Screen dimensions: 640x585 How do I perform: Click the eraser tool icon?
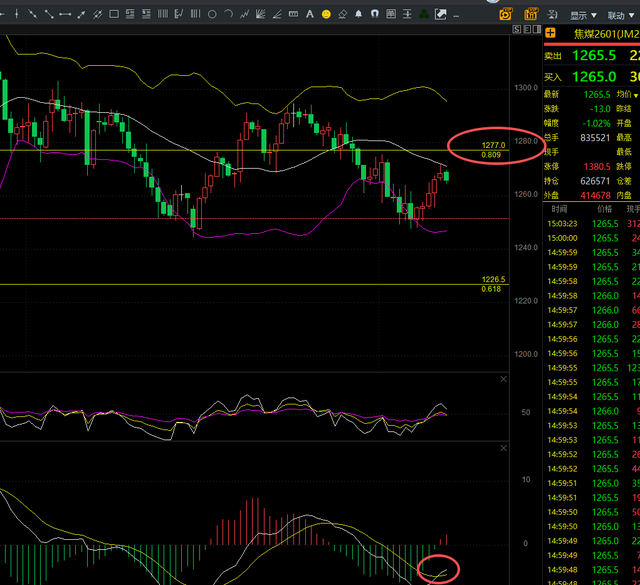click(342, 15)
